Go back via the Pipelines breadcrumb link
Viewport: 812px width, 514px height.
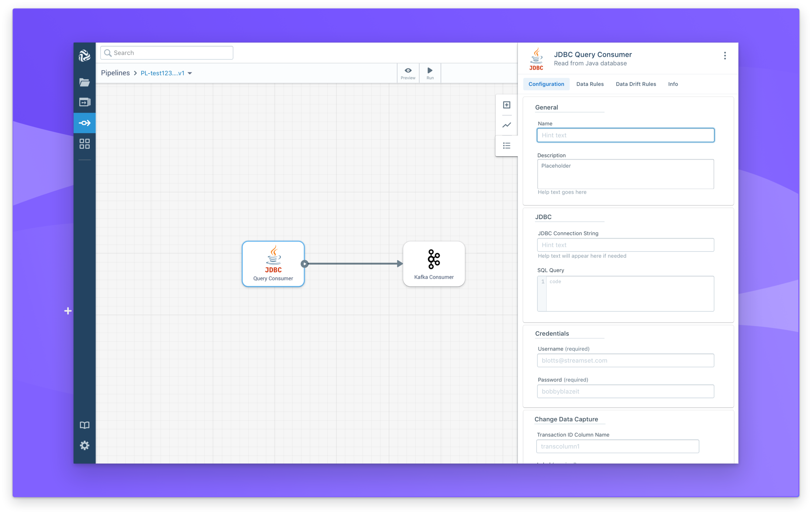pyautogui.click(x=115, y=73)
